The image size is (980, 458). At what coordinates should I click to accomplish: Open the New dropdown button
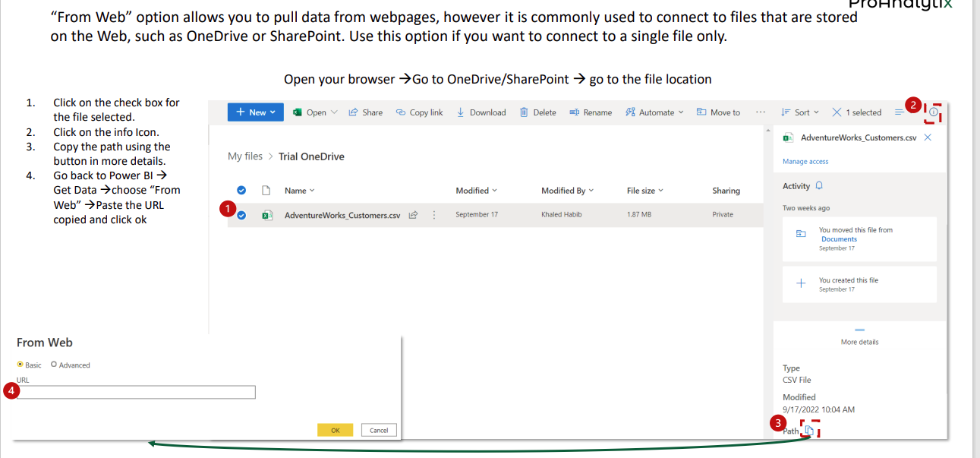[255, 112]
